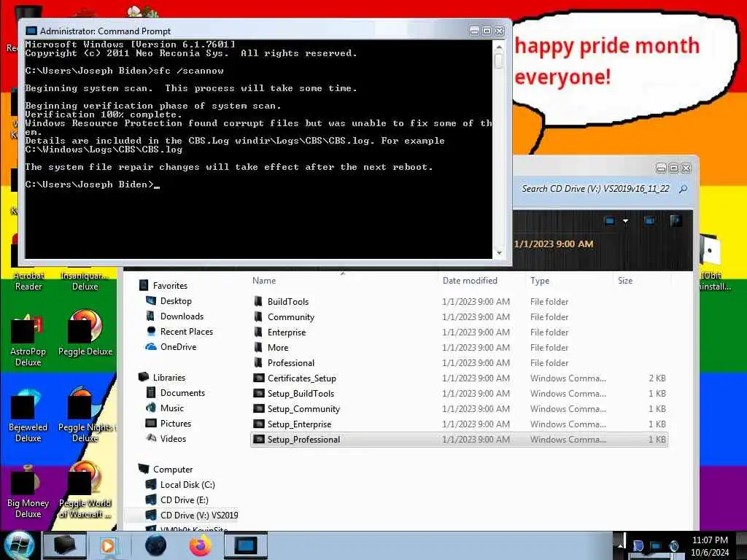Focus the Search CD Drive (V:) box
The width and height of the screenshot is (747, 560).
pos(595,189)
